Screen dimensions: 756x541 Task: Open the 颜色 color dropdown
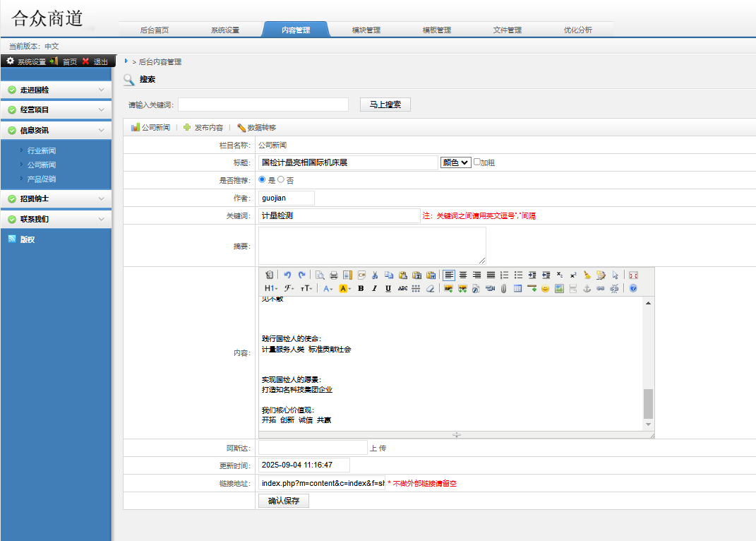point(455,162)
